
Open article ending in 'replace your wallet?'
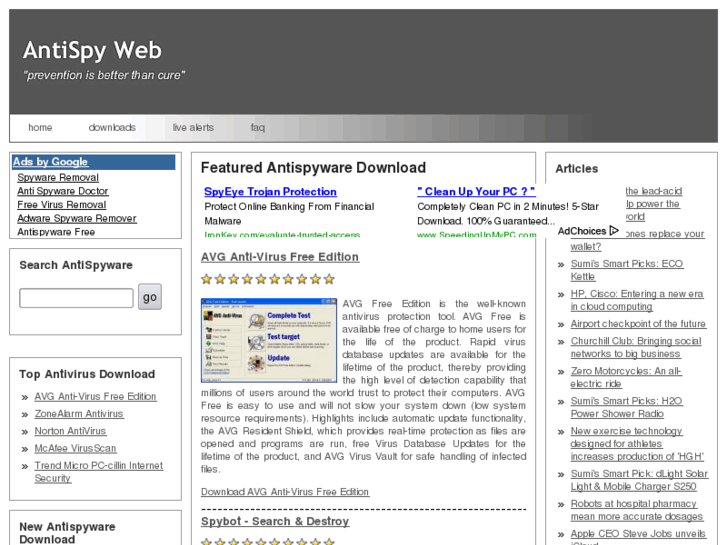pyautogui.click(x=638, y=240)
